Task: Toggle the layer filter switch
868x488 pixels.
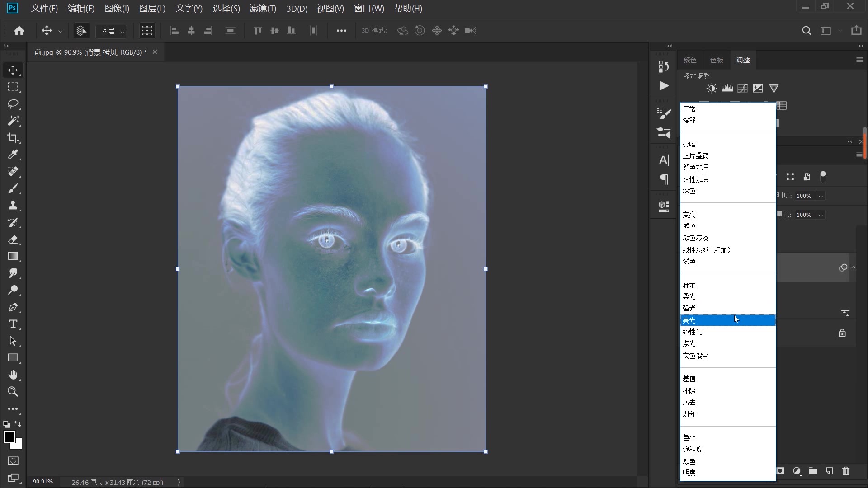Action: click(823, 176)
